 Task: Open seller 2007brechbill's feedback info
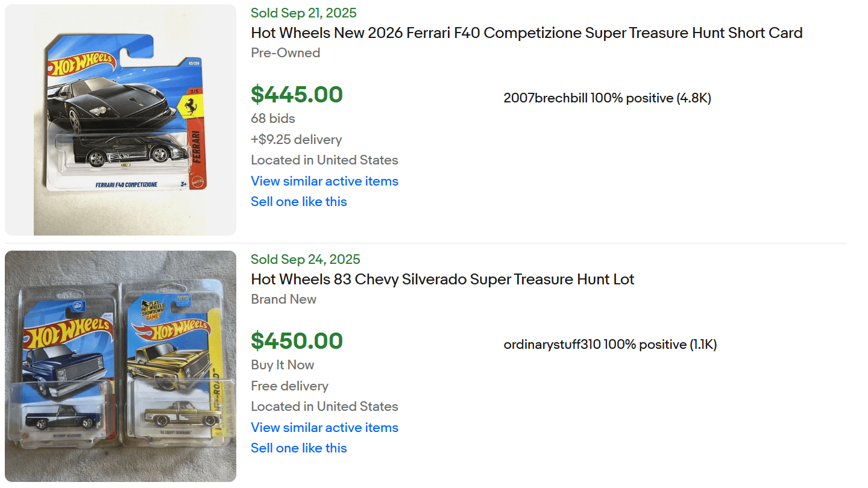coord(607,98)
